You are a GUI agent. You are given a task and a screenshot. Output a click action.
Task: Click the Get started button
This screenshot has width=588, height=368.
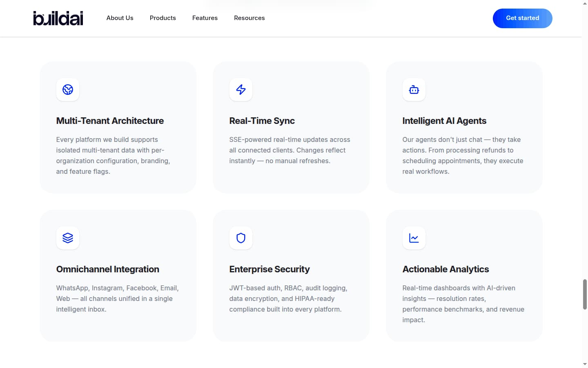(523, 18)
